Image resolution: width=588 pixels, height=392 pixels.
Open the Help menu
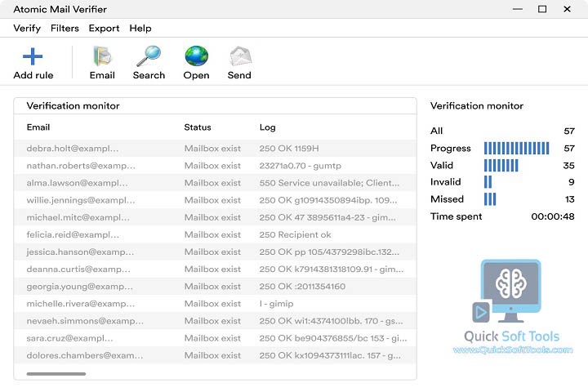140,29
